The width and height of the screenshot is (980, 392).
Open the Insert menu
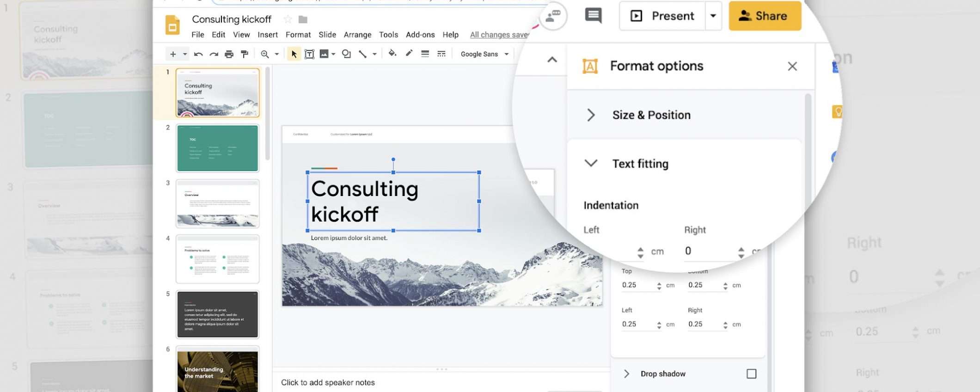pyautogui.click(x=268, y=35)
